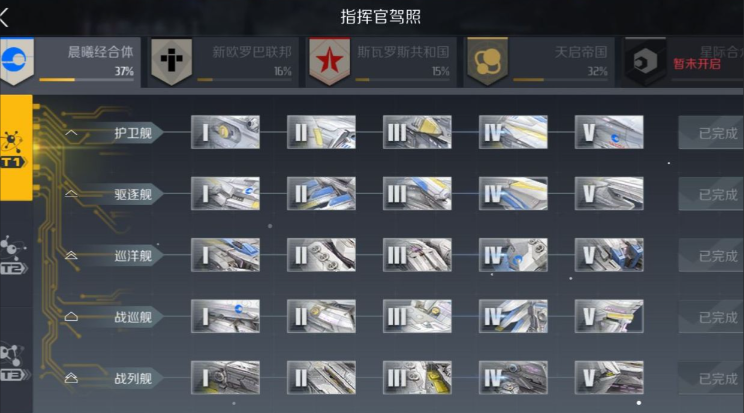Go back using the top-left arrow
Image resolution: width=744 pixels, height=413 pixels.
5,17
